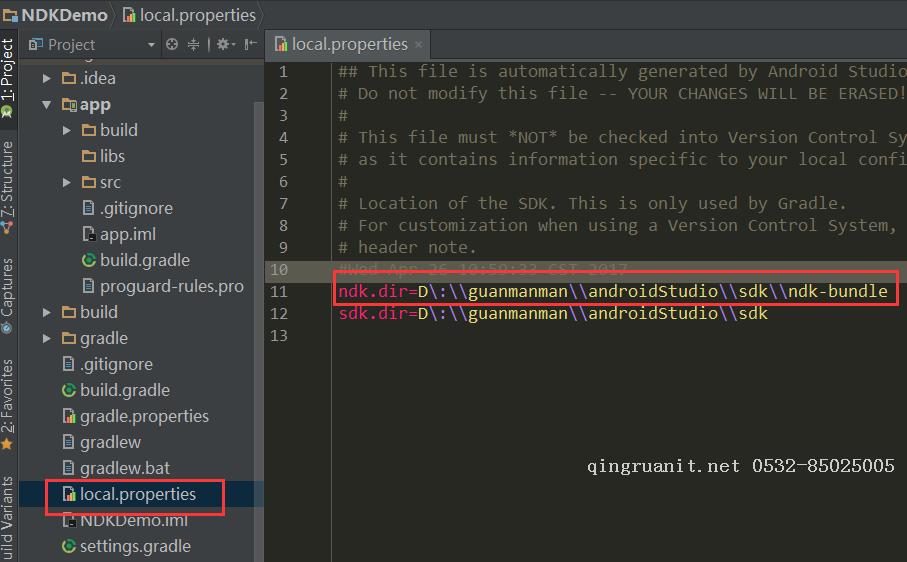Select the root .gitignore file
The width and height of the screenshot is (907, 562).
(x=108, y=365)
